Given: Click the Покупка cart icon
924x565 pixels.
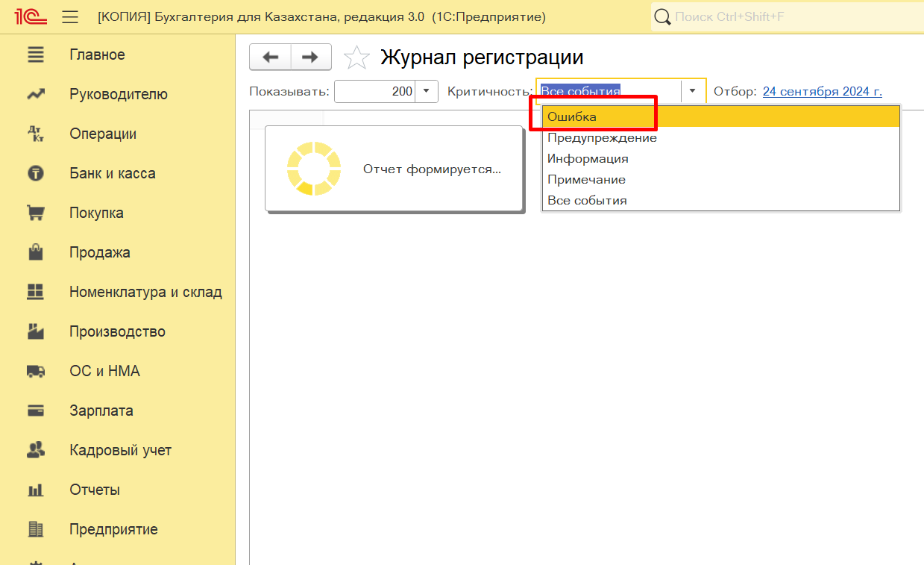Looking at the screenshot, I should pyautogui.click(x=35, y=213).
